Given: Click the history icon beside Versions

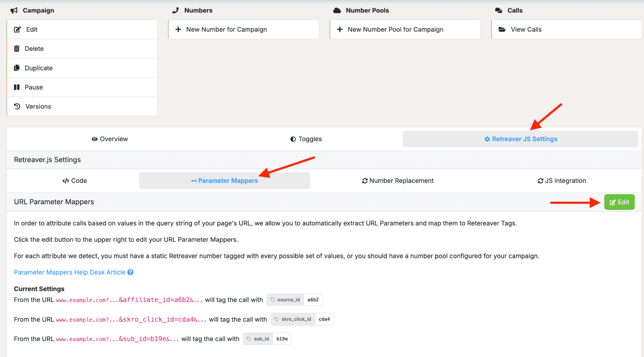Looking at the screenshot, I should 17,106.
